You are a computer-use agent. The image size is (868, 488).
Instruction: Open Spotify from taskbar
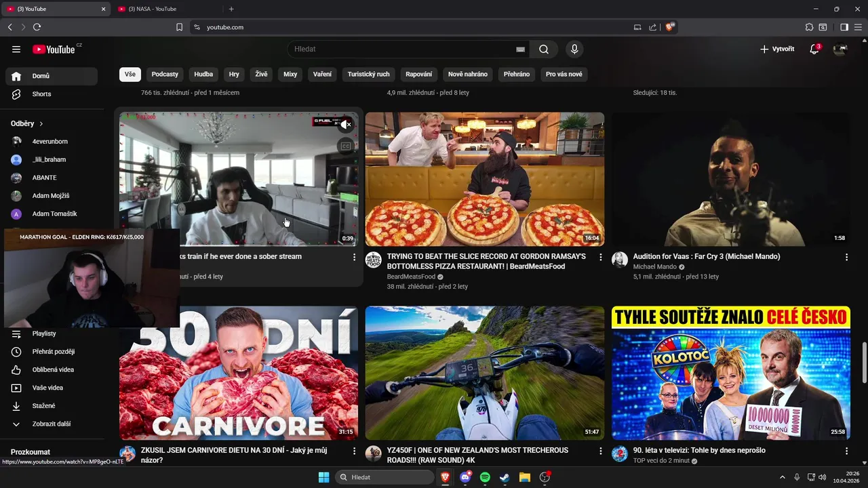click(485, 477)
